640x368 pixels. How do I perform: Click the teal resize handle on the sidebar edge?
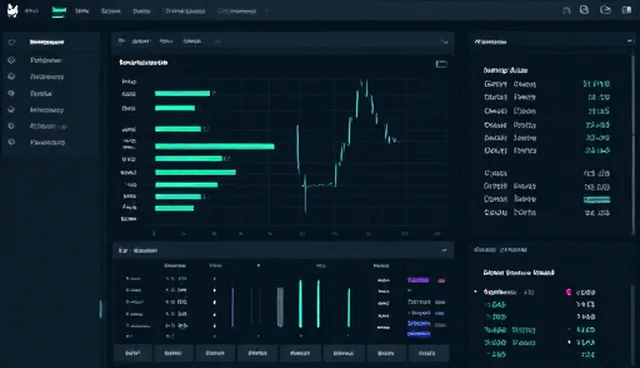[100, 309]
